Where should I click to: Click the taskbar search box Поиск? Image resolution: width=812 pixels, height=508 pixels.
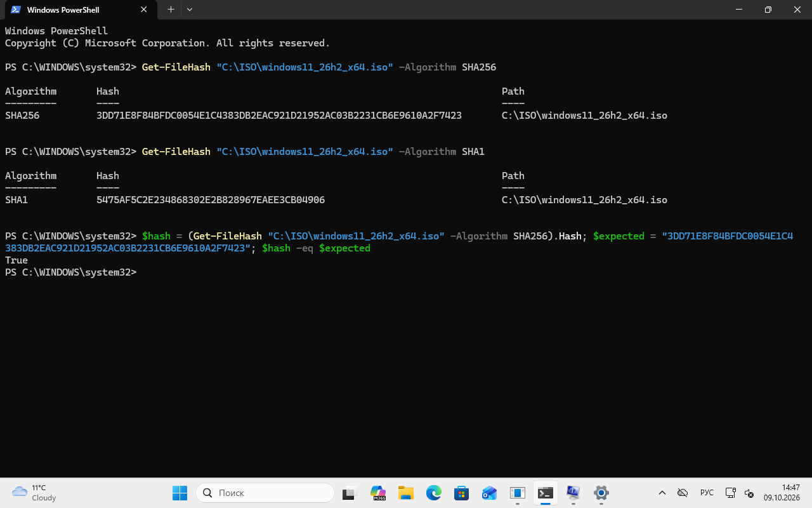coord(265,493)
